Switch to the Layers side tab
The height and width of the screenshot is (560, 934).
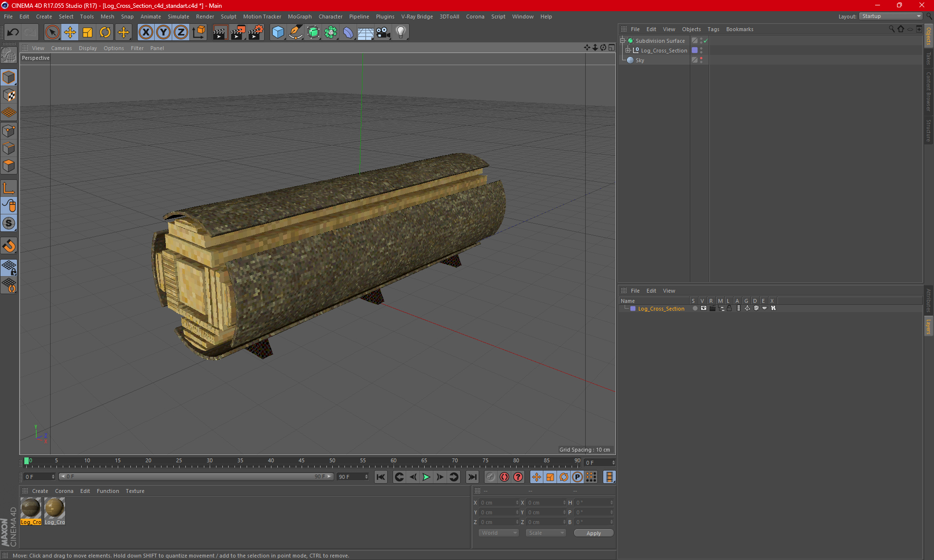click(x=929, y=326)
